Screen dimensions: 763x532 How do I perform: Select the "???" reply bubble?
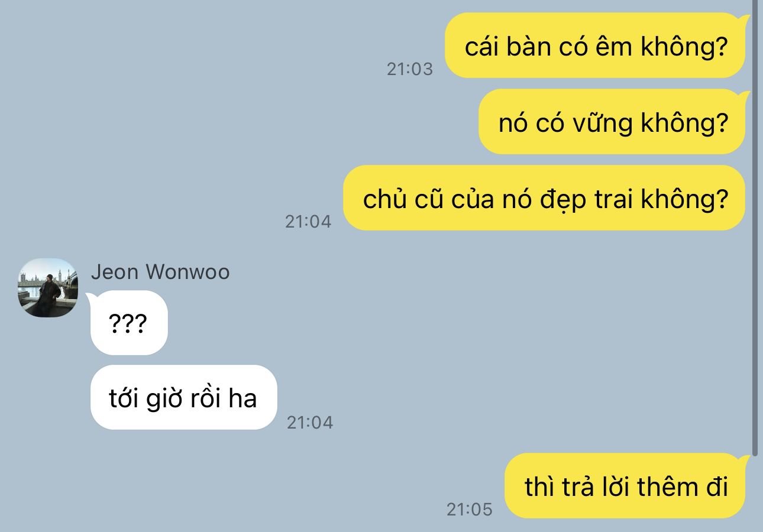point(128,323)
